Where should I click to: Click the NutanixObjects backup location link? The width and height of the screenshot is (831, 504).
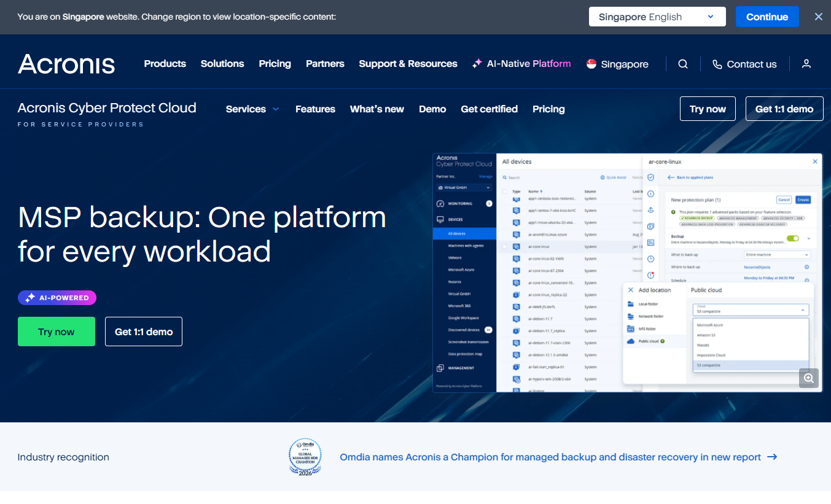757,267
